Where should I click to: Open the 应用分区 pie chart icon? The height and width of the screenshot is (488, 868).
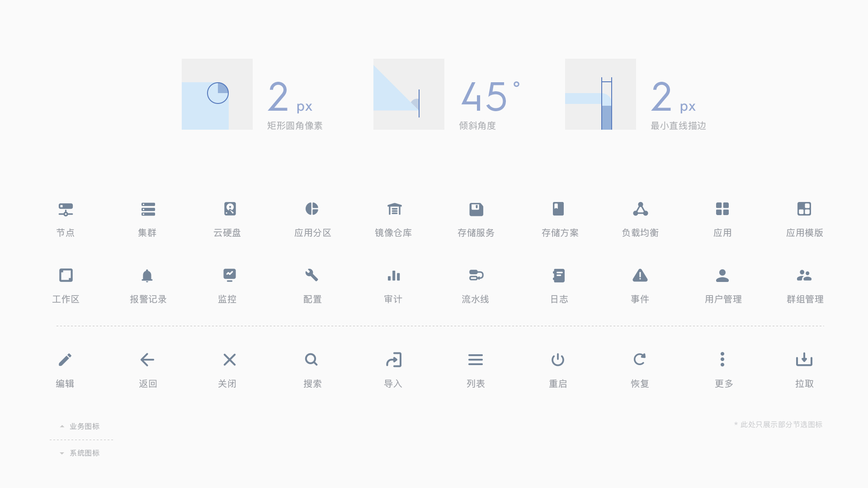[x=312, y=209]
